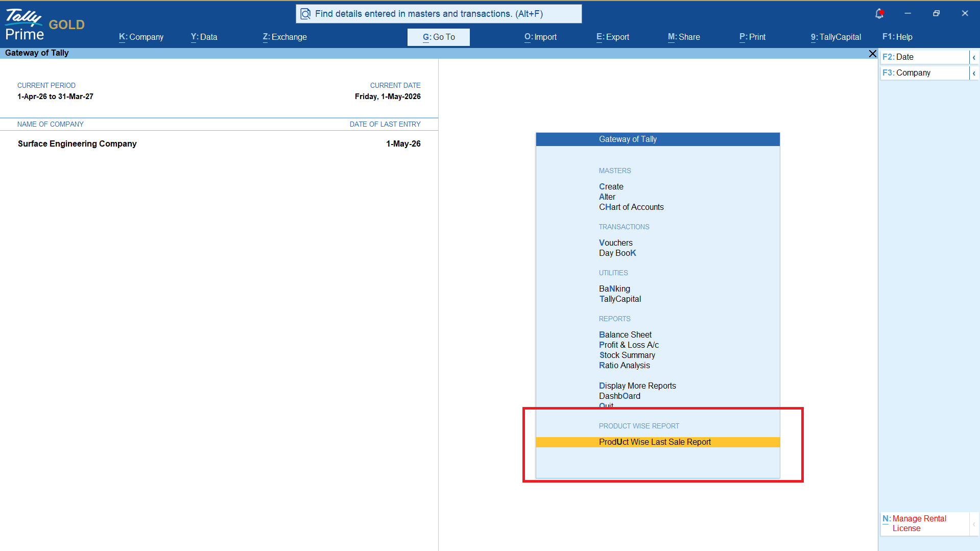The width and height of the screenshot is (980, 551).
Task: Minimize the Tally Prime window
Action: tap(907, 13)
